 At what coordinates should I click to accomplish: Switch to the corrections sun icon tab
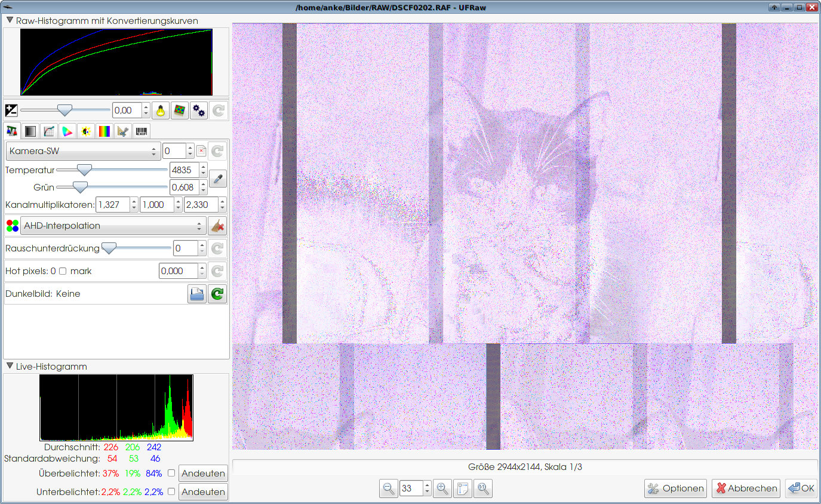[x=87, y=131]
